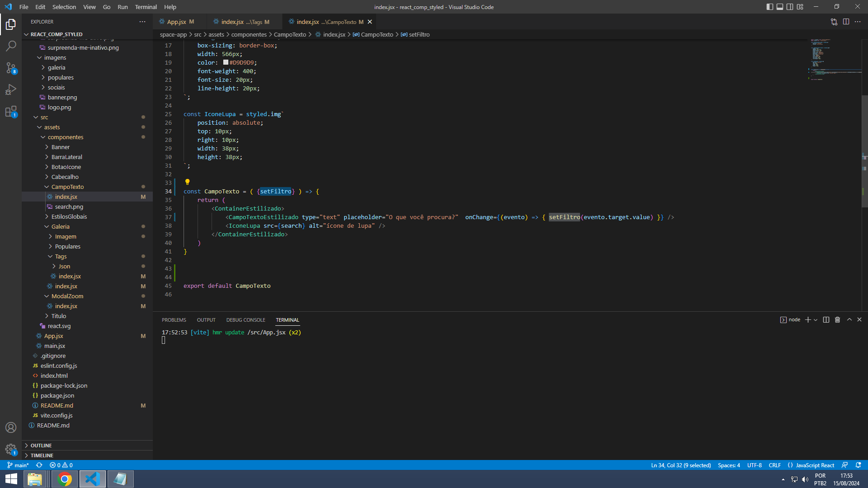Screen dimensions: 868x488
Task: Click Ln 34, Col 32 cursor position
Action: point(681,465)
